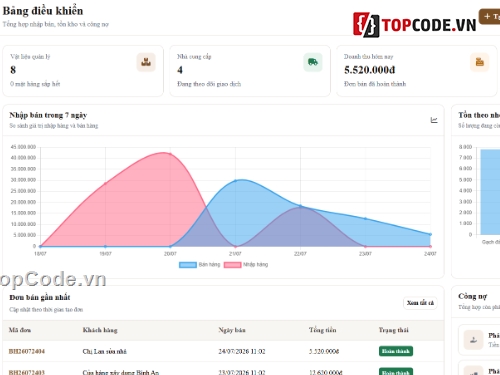Viewport: 500px width, 375px height.
Task: Open order BH26072403 link
Action: [27, 372]
